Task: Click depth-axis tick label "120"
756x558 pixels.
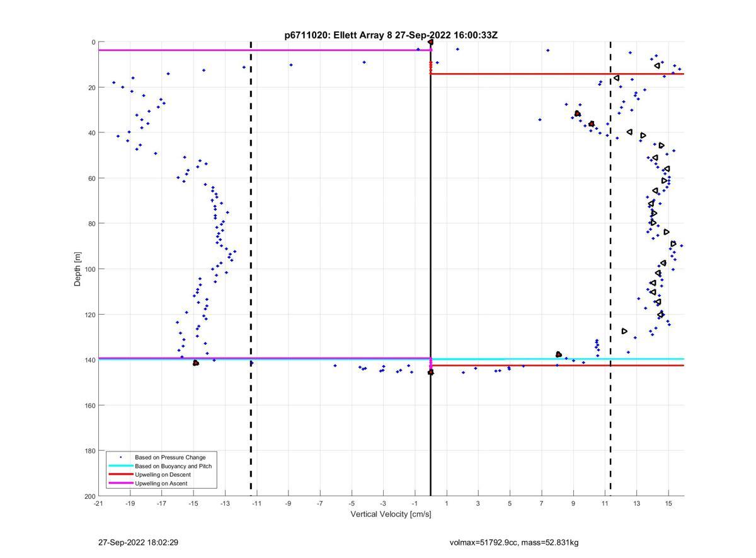Action: (x=89, y=315)
